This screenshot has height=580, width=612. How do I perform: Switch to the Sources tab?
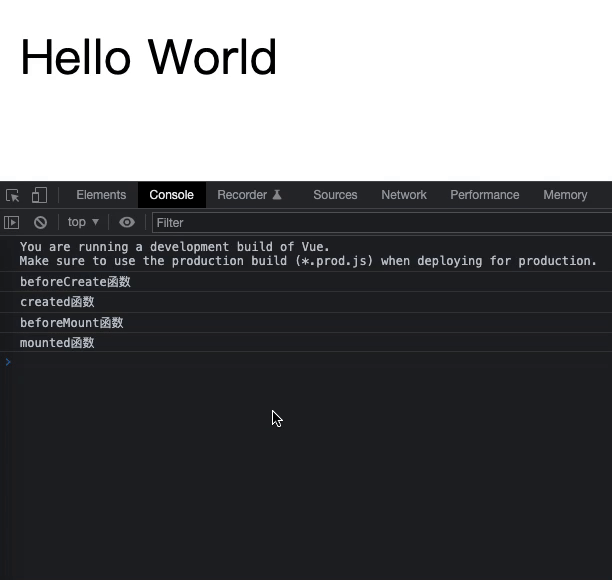tap(335, 195)
